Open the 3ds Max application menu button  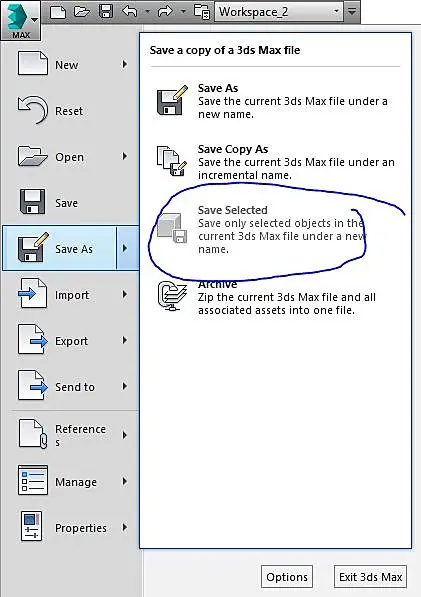tap(21, 20)
